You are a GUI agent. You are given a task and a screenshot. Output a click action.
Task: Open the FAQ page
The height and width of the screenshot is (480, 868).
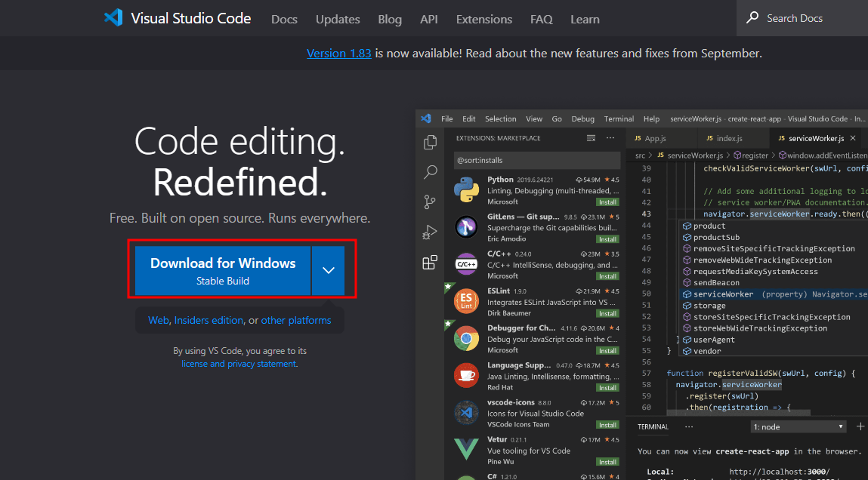click(542, 20)
